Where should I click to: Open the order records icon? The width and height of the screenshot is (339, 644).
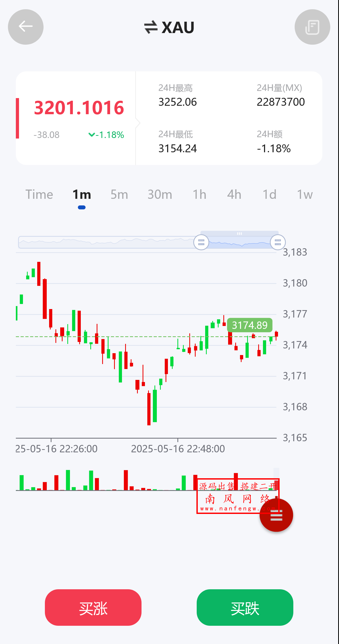312,27
